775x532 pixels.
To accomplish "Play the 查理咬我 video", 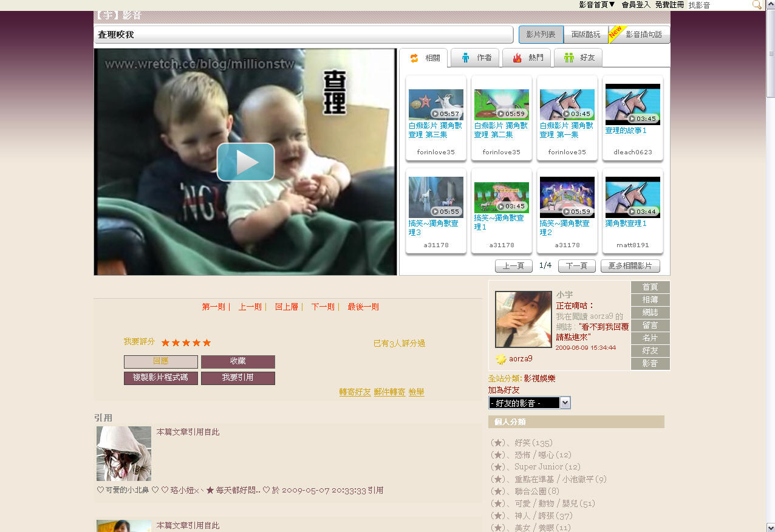I will (x=245, y=162).
